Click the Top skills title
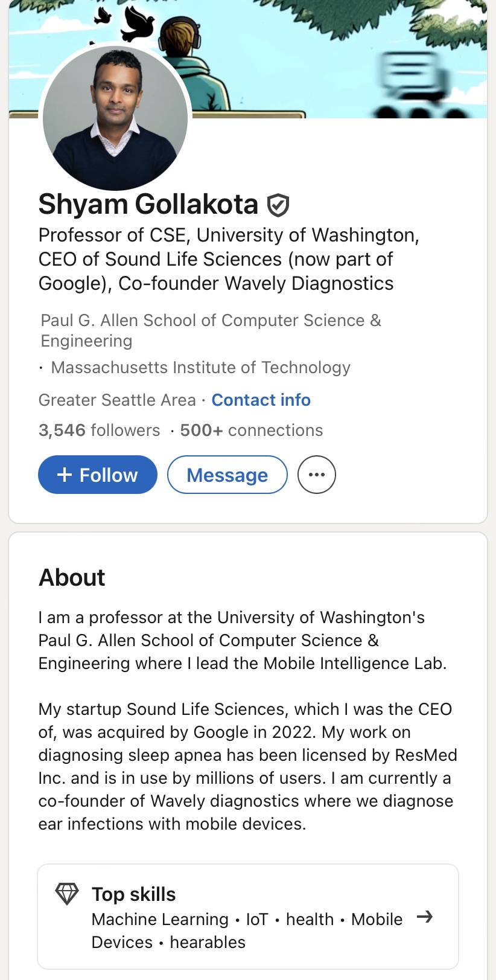Screen dimensions: 496x980 (x=133, y=894)
